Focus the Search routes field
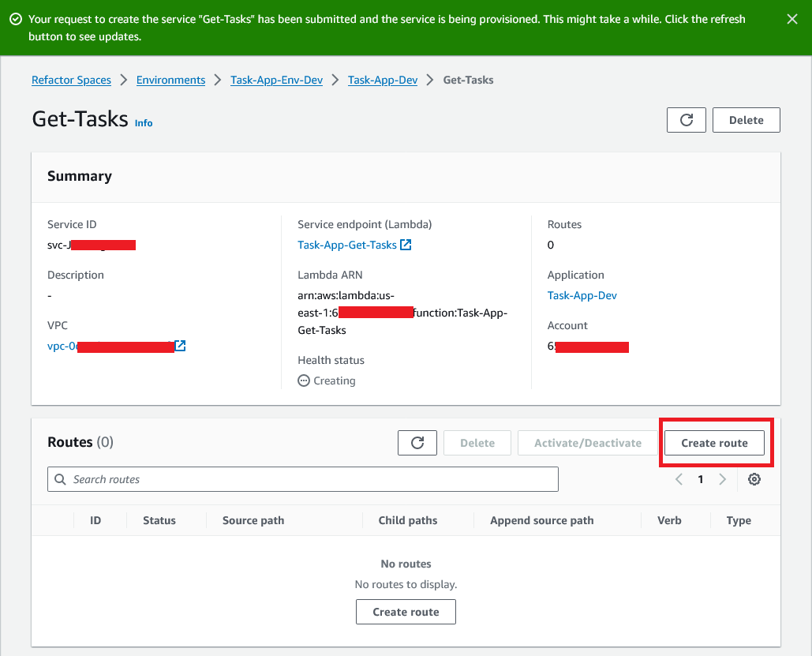This screenshot has width=812, height=656. point(303,479)
